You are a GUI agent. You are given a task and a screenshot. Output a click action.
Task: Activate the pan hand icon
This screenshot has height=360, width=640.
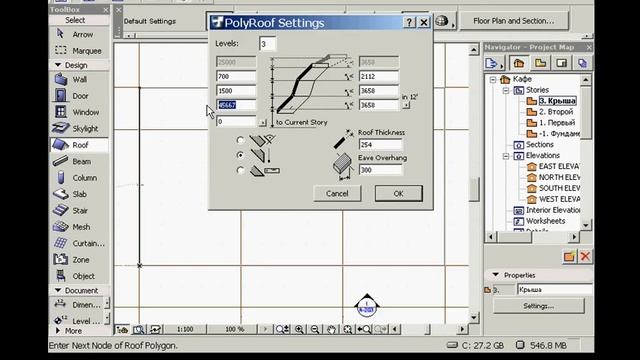tap(331, 329)
